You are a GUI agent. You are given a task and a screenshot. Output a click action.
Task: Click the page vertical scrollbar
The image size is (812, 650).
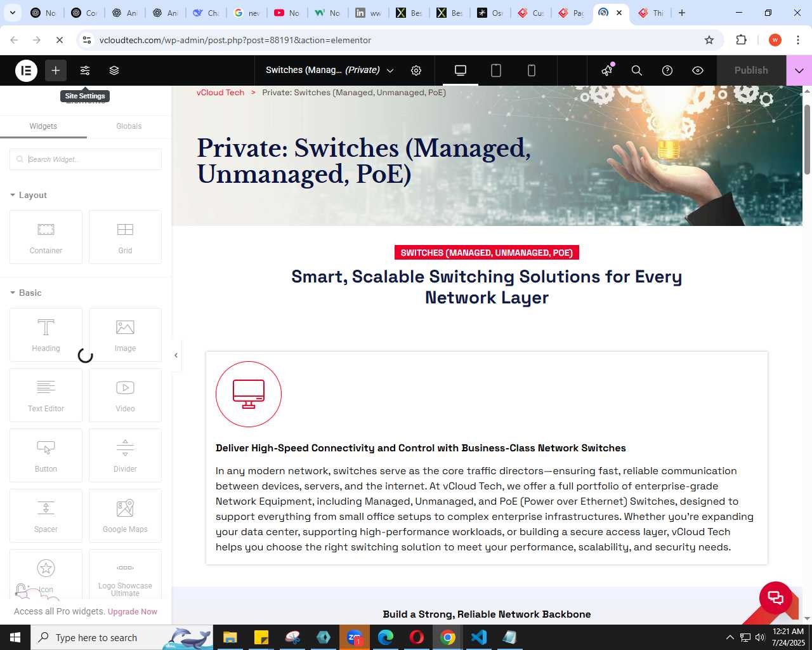point(807,140)
